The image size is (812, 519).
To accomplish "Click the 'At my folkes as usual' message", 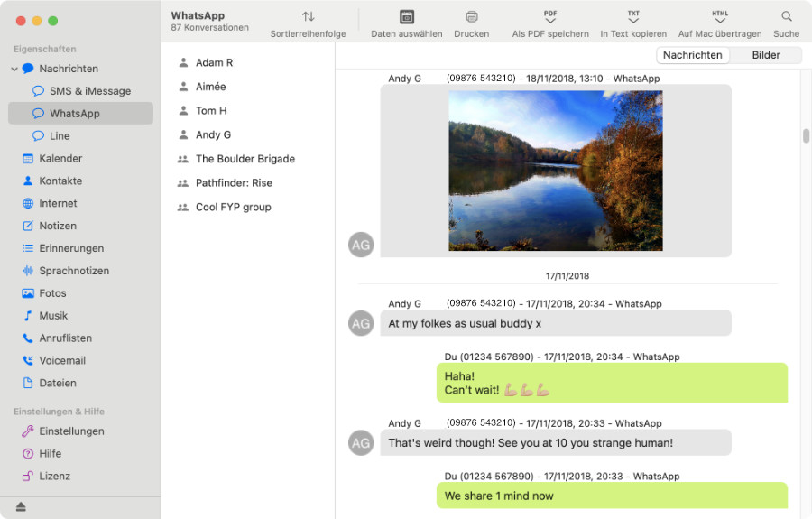I will tap(556, 323).
